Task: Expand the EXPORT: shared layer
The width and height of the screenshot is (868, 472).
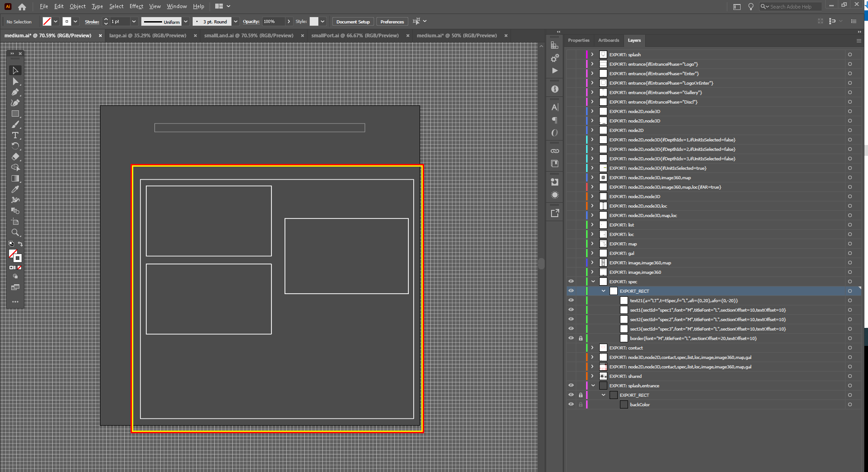Action: [x=592, y=376]
